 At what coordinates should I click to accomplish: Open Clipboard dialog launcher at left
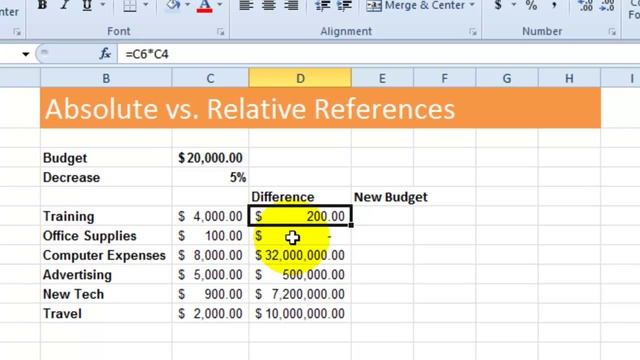pyautogui.click(x=17, y=31)
